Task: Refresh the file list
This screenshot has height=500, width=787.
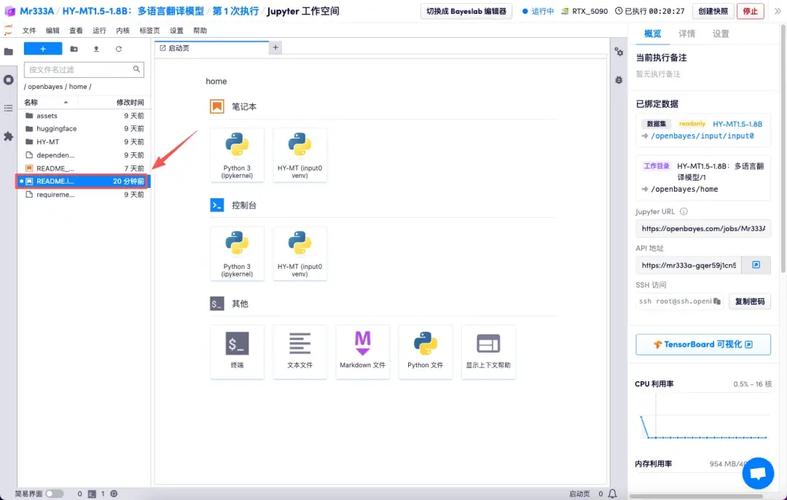Action: pos(118,49)
